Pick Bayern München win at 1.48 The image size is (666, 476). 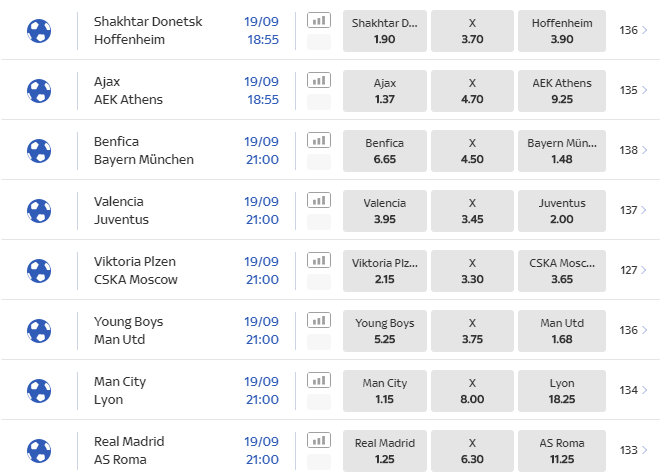click(561, 150)
